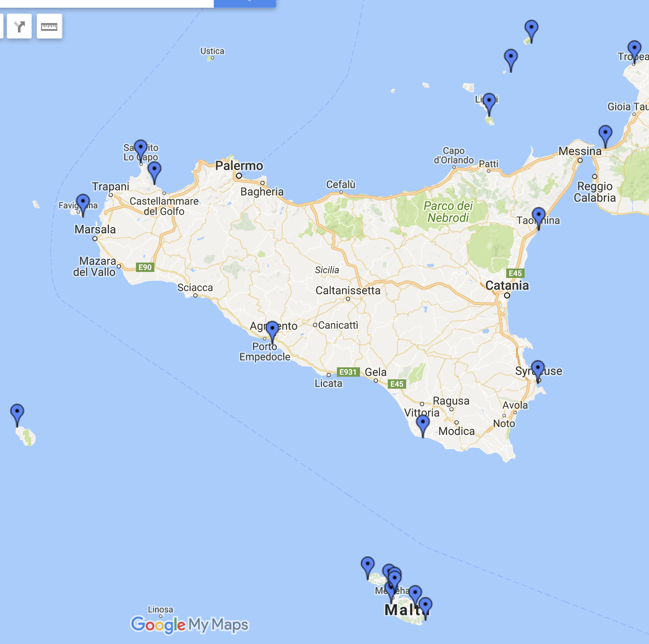This screenshot has height=644, width=649.
Task: Open the pin at Taormina
Action: [538, 216]
